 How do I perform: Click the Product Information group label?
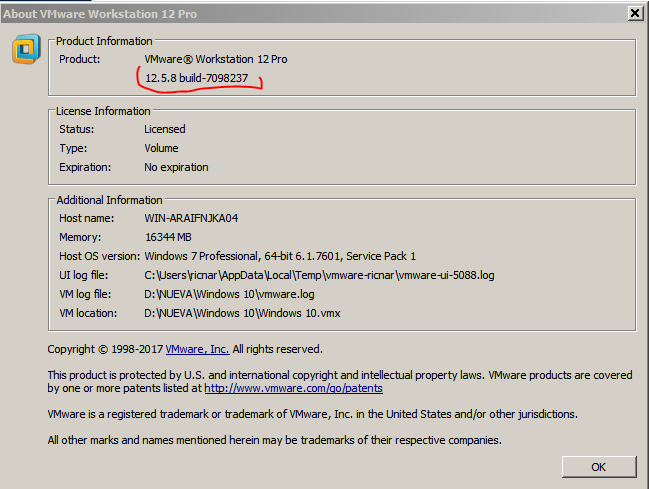point(104,41)
